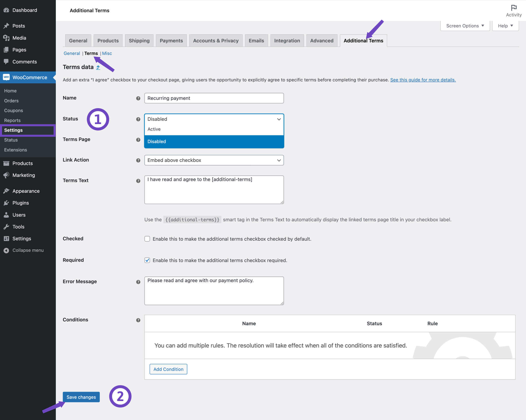Click the Dashboard icon in sidebar
The height and width of the screenshot is (420, 526).
click(x=6, y=10)
